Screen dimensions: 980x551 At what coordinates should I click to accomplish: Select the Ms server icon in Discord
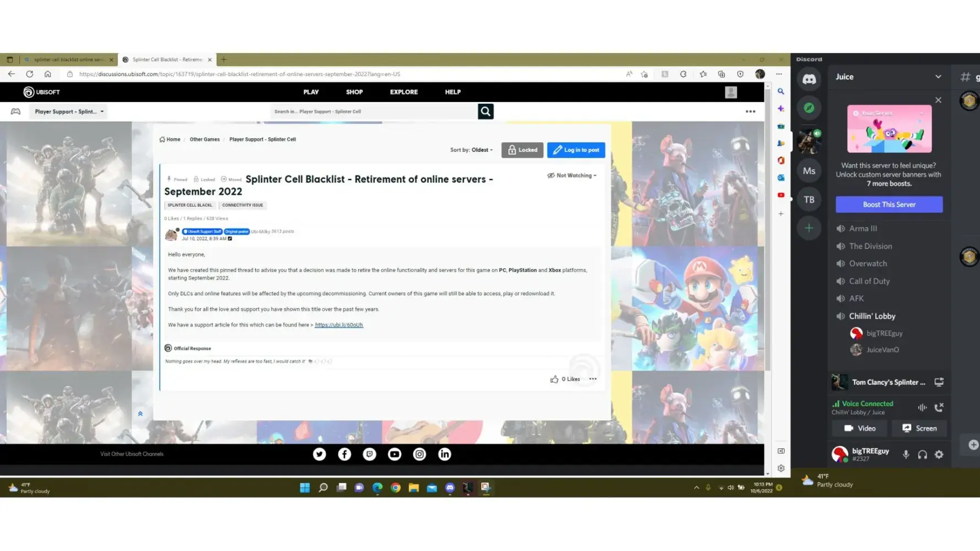coord(809,171)
